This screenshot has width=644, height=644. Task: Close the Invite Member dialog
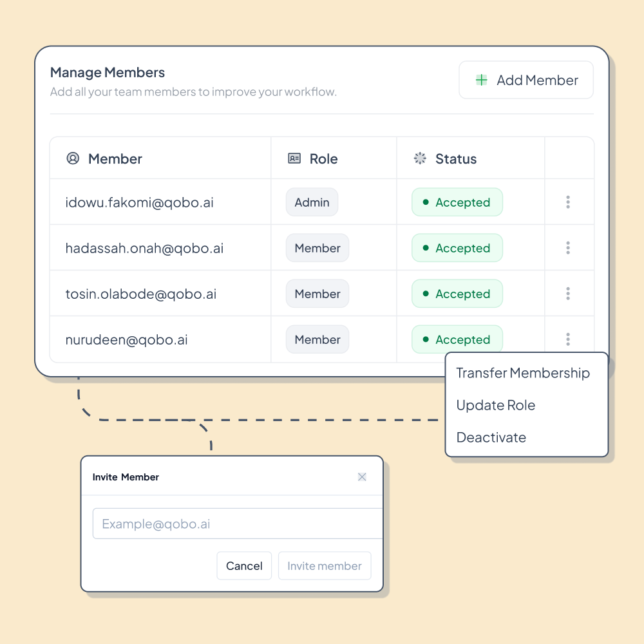point(362,477)
